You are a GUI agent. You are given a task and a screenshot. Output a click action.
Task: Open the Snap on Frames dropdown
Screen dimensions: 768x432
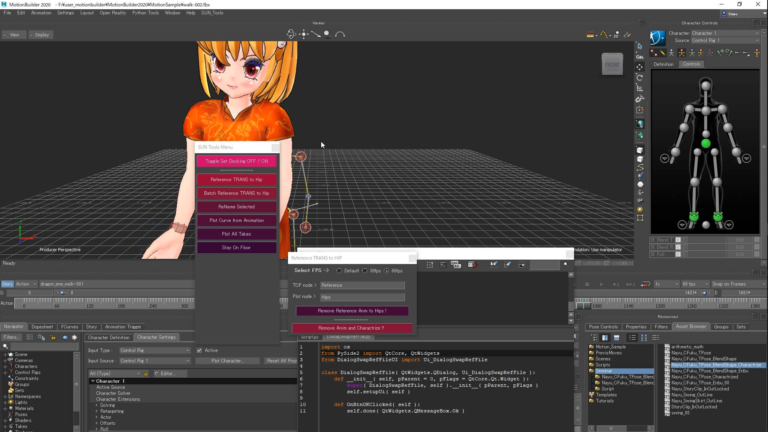coord(739,285)
